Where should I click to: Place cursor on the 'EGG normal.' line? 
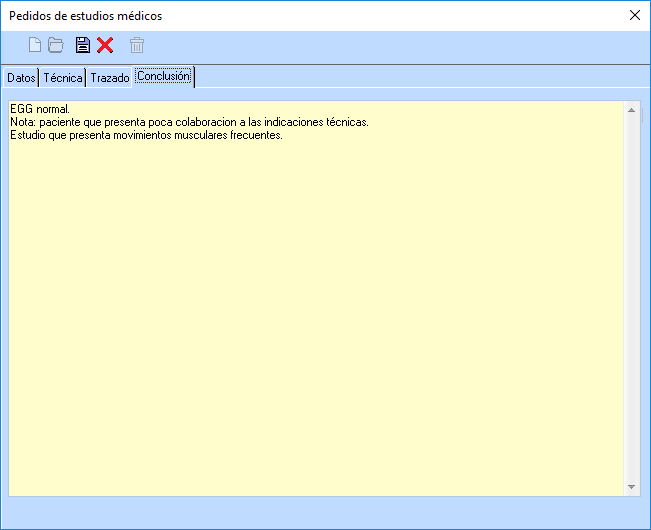coord(40,109)
